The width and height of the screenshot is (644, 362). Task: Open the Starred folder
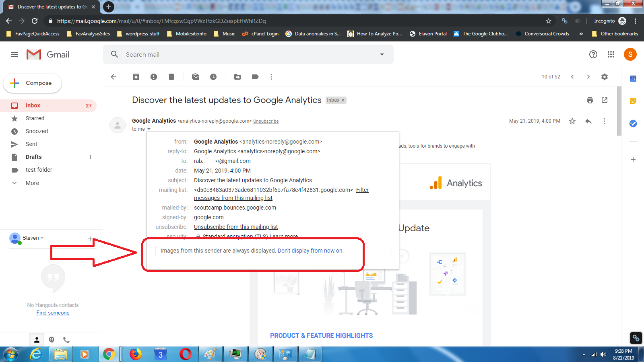point(48,118)
